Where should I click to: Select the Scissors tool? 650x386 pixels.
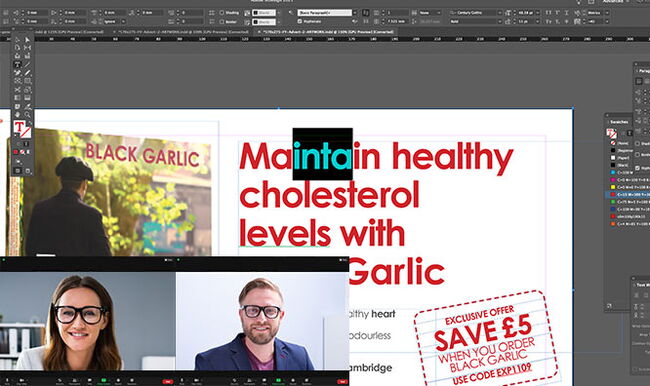(x=17, y=90)
